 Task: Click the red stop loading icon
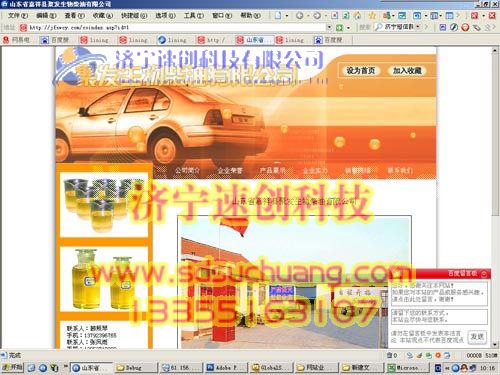point(334,15)
